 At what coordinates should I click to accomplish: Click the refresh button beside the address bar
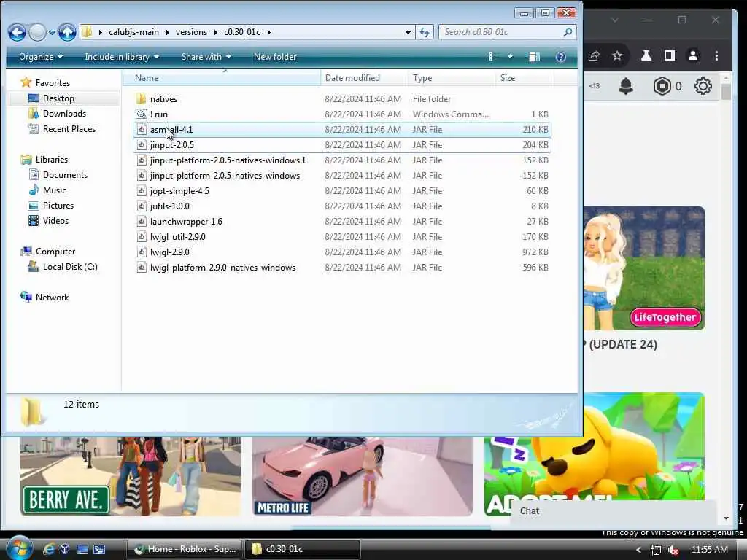point(424,32)
